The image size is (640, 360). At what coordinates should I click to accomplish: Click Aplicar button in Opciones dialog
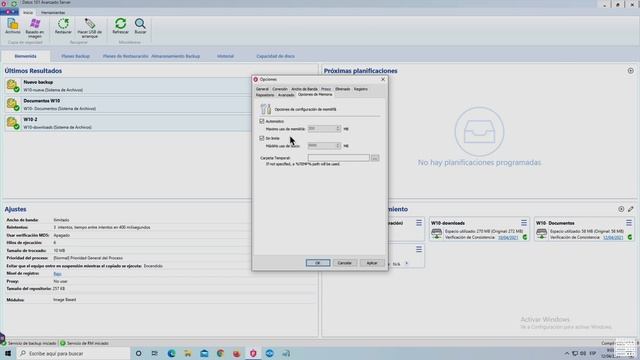point(372,263)
